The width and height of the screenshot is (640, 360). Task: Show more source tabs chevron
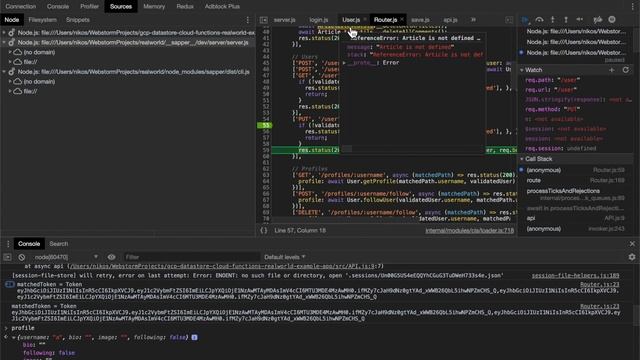coord(473,20)
